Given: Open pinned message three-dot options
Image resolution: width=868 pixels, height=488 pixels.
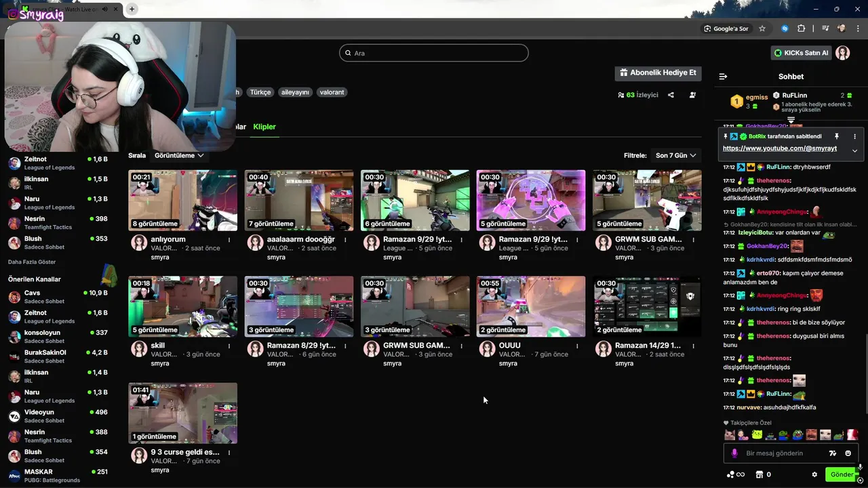Looking at the screenshot, I should (854, 136).
